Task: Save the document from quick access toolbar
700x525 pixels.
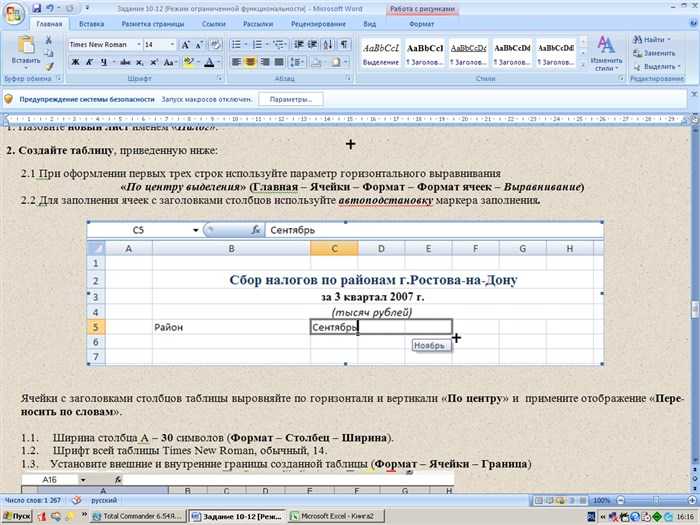Action: click(37, 8)
